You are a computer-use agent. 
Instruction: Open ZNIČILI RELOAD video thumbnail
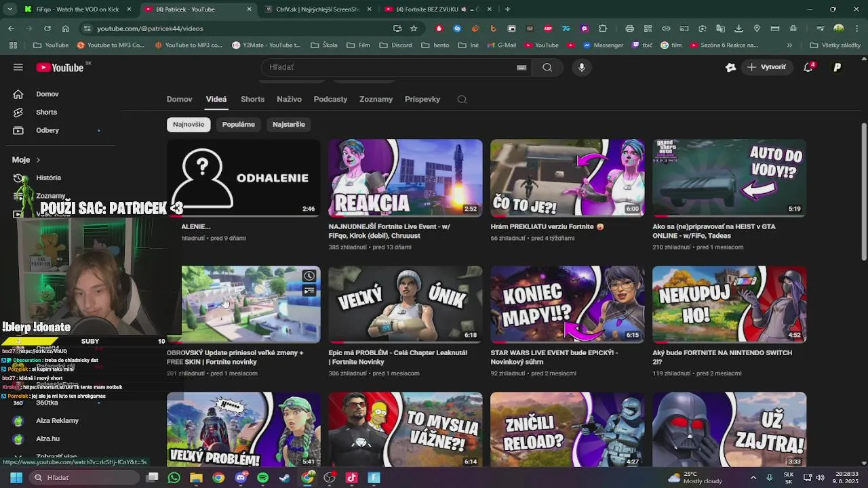click(x=568, y=430)
